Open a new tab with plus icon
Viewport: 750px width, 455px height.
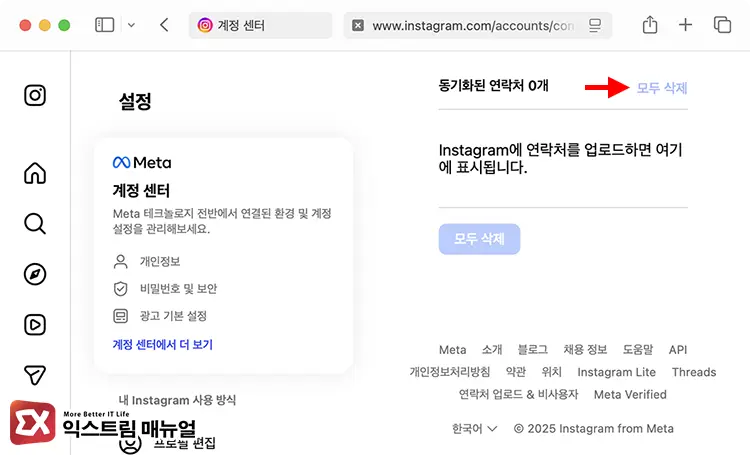point(685,25)
